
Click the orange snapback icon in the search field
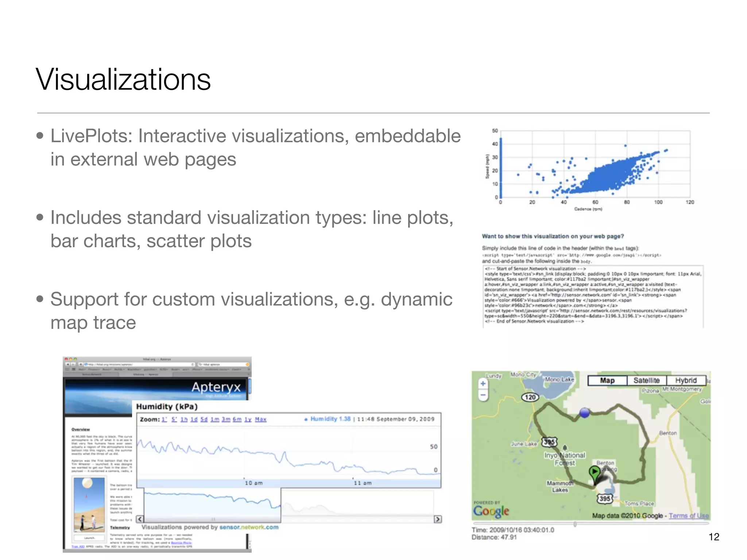pyautogui.click(x=247, y=364)
